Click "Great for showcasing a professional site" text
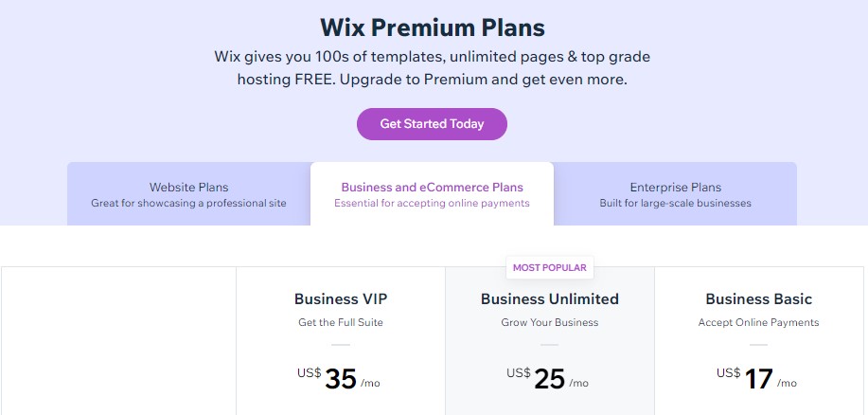The image size is (868, 415). tap(188, 203)
